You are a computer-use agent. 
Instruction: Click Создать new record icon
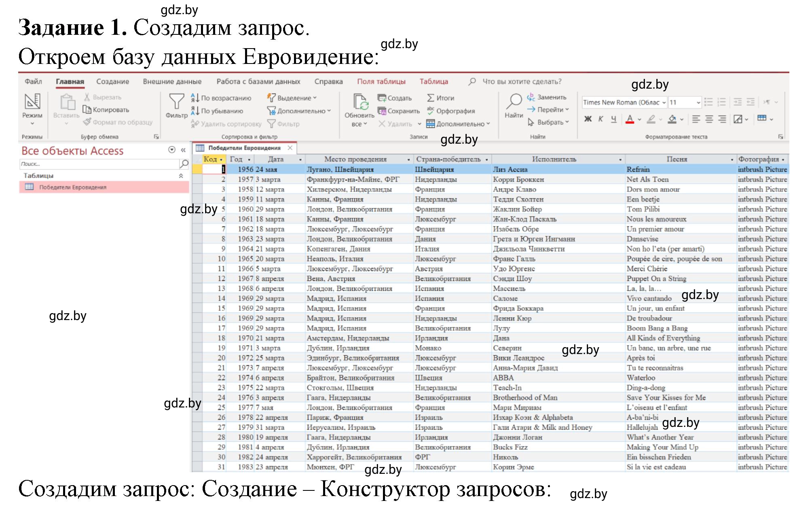(381, 98)
